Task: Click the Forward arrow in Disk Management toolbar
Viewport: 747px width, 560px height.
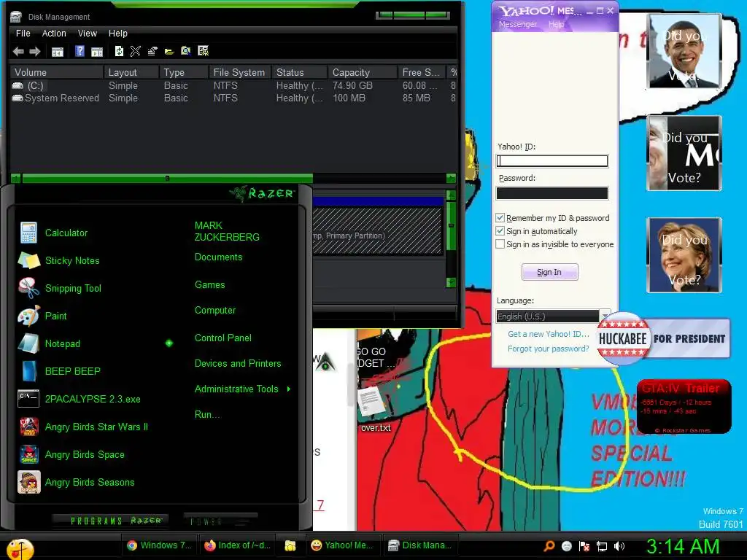Action: 35,52
